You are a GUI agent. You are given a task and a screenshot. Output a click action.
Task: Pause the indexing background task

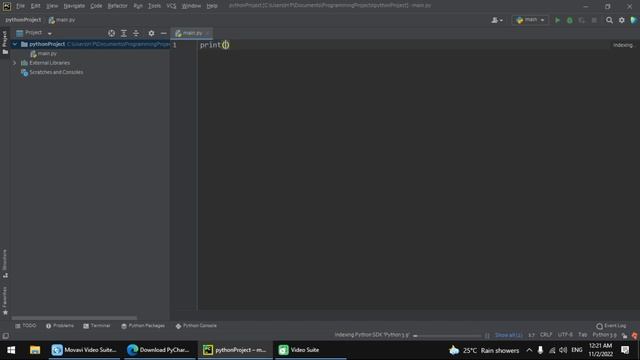point(487,336)
